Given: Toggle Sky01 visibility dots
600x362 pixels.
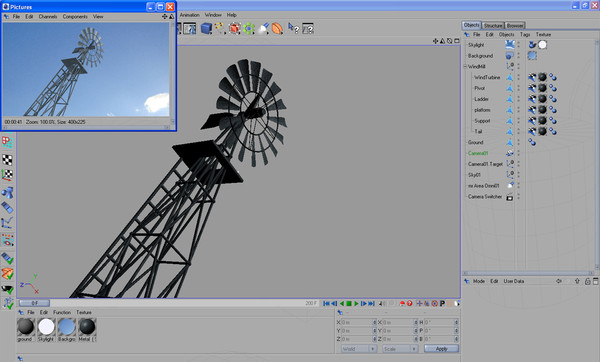Looking at the screenshot, I should coord(519,175).
